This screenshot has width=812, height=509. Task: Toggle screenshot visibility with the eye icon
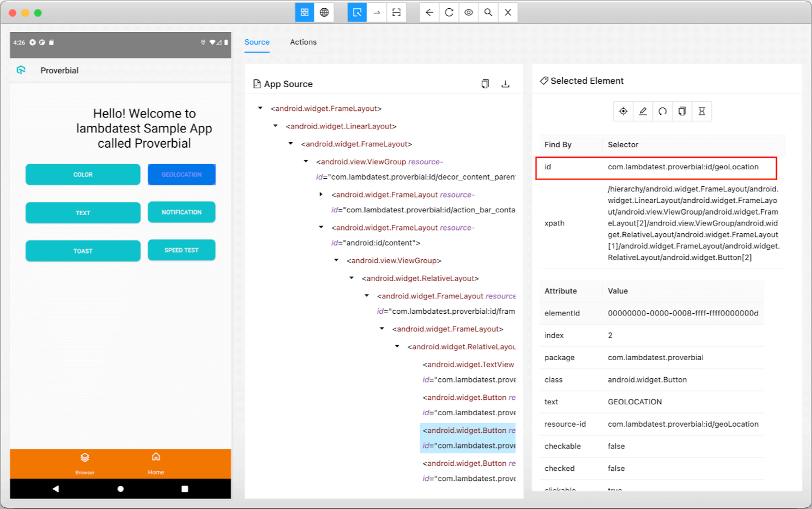click(x=468, y=12)
